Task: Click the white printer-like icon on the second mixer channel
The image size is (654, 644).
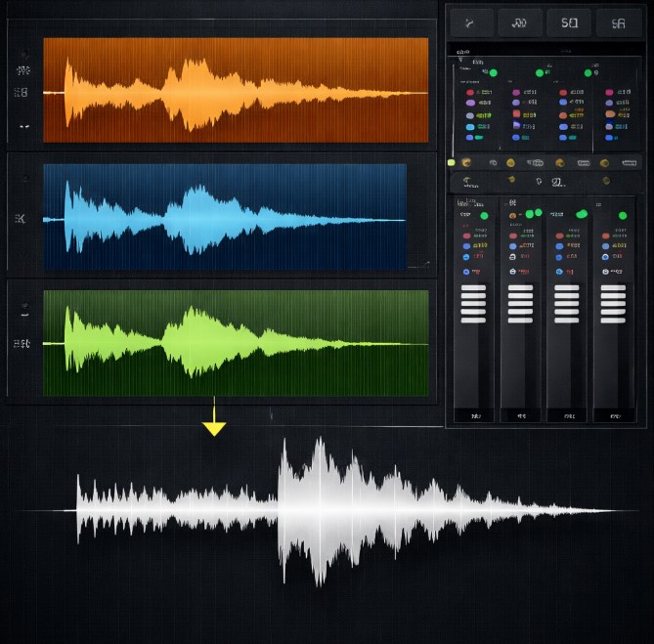Action: [512, 272]
